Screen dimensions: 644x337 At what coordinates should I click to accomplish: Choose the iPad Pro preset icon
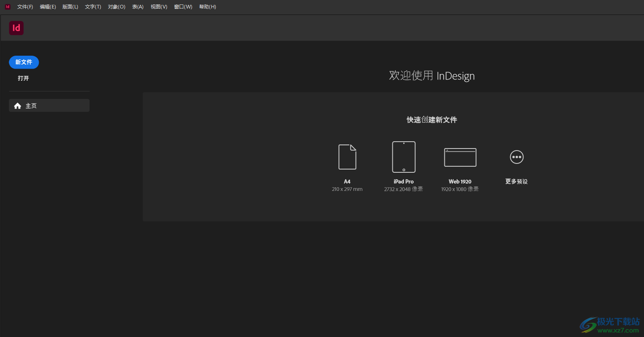404,157
